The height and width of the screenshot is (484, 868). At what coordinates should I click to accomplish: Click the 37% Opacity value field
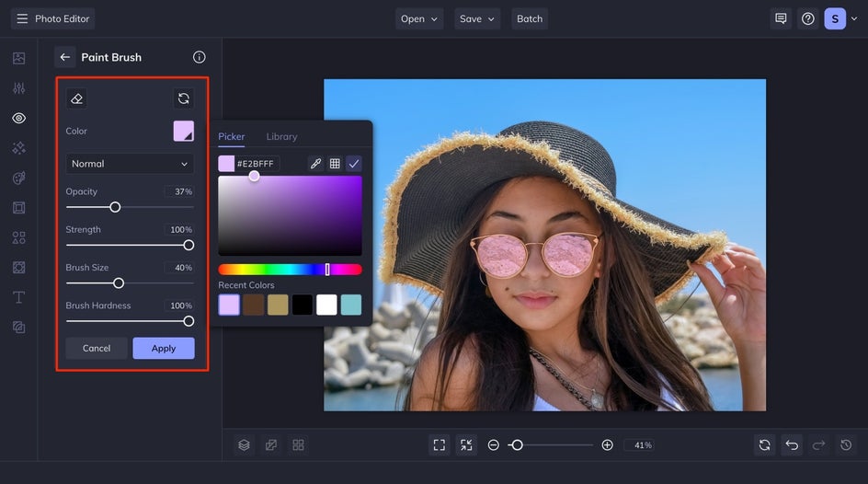(179, 191)
